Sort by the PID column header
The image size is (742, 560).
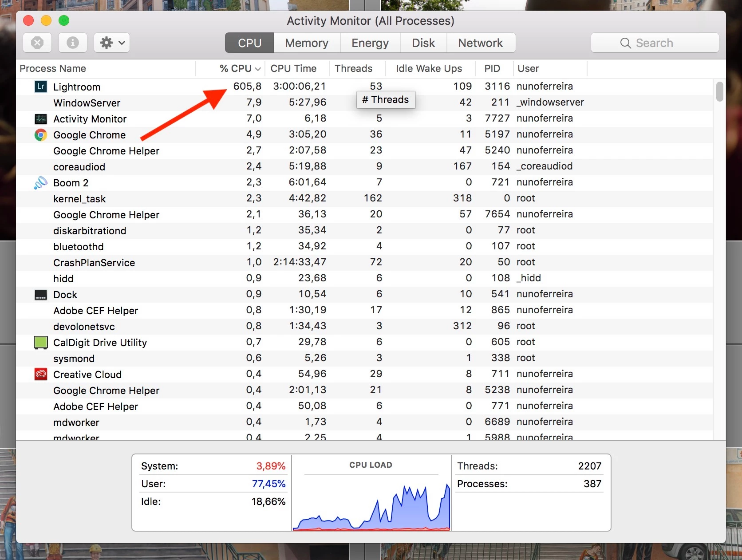point(494,68)
